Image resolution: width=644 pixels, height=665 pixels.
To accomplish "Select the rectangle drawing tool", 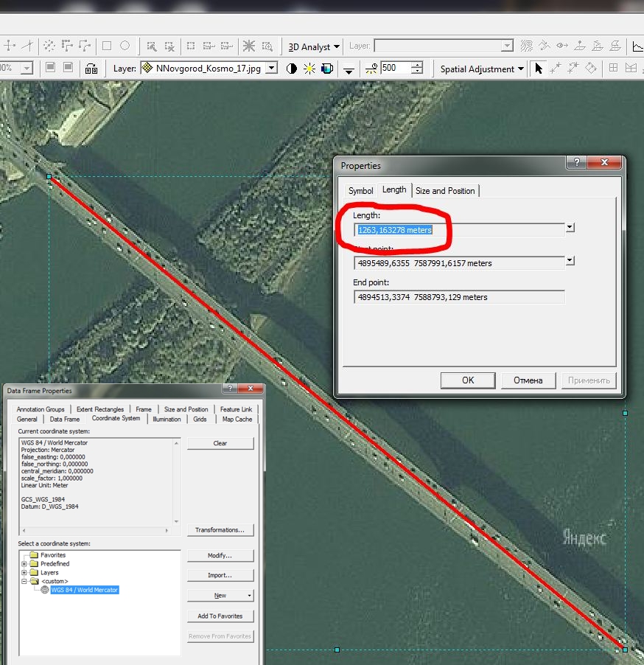I will (x=106, y=46).
